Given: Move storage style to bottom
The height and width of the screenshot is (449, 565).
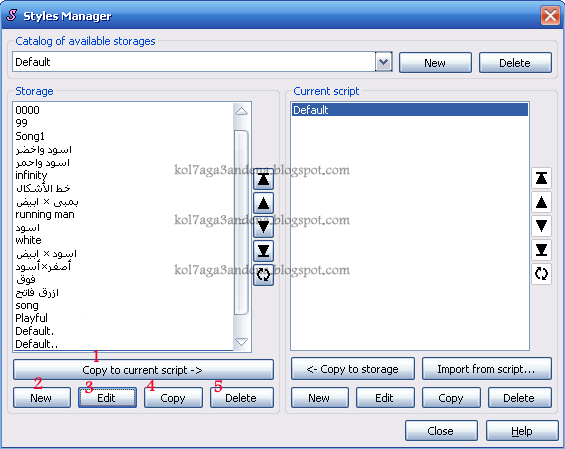Looking at the screenshot, I should 263,251.
